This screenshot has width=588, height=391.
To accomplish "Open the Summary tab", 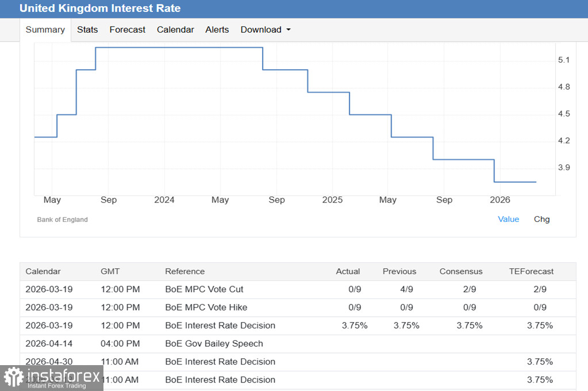I will [45, 30].
